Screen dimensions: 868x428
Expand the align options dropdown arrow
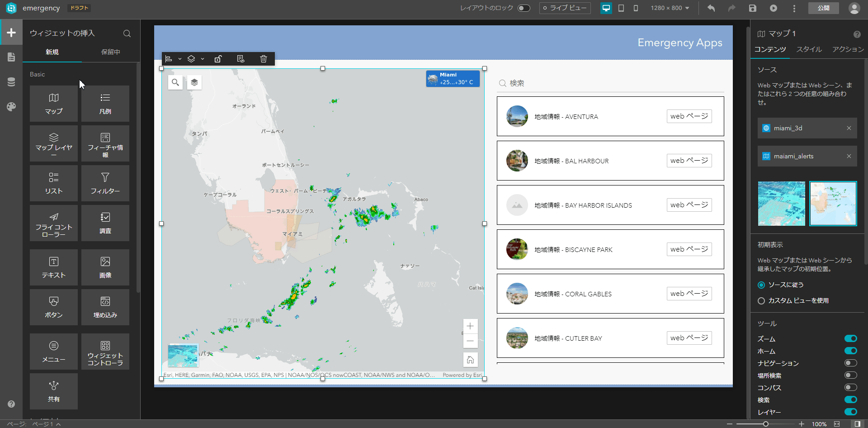click(x=180, y=59)
